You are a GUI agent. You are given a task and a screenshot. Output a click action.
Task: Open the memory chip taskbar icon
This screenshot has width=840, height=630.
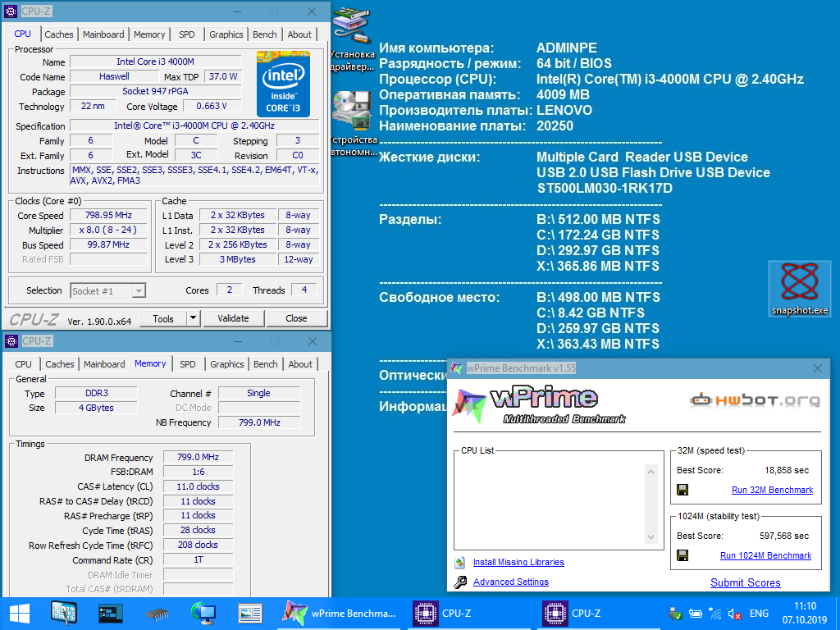157,614
